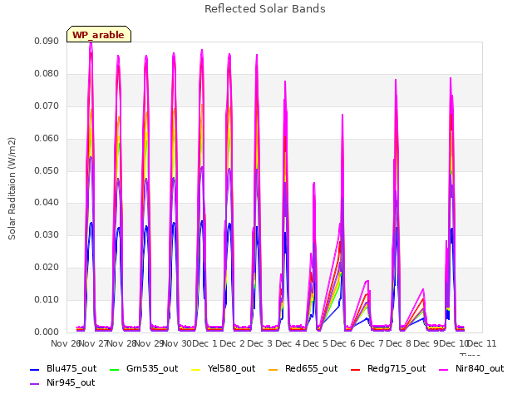Viewport: 532px width, 399px height.
Task: Click the Dec 5 spike peak near 0.067
Action: coord(342,115)
